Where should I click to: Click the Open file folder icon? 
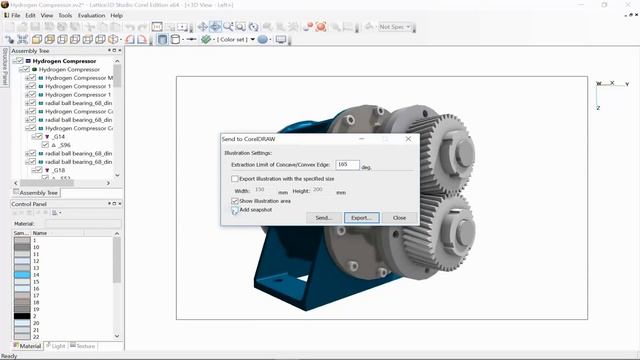click(x=22, y=27)
